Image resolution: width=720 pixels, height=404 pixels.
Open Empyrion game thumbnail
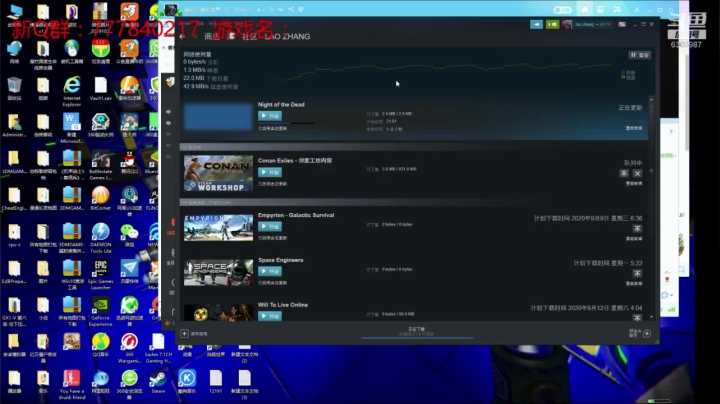coord(218,228)
